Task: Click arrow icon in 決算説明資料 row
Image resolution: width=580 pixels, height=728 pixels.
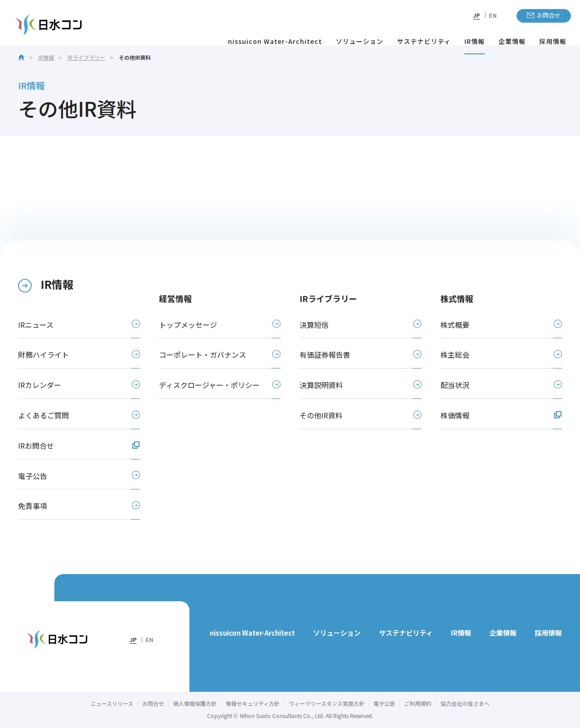Action: 417,384
